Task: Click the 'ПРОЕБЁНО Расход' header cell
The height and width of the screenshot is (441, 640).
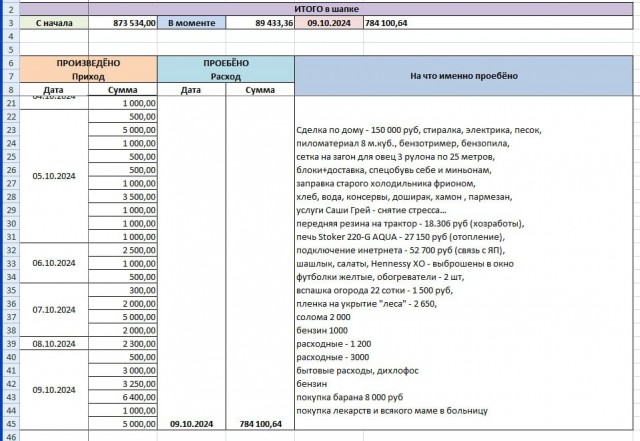Action: pos(226,69)
